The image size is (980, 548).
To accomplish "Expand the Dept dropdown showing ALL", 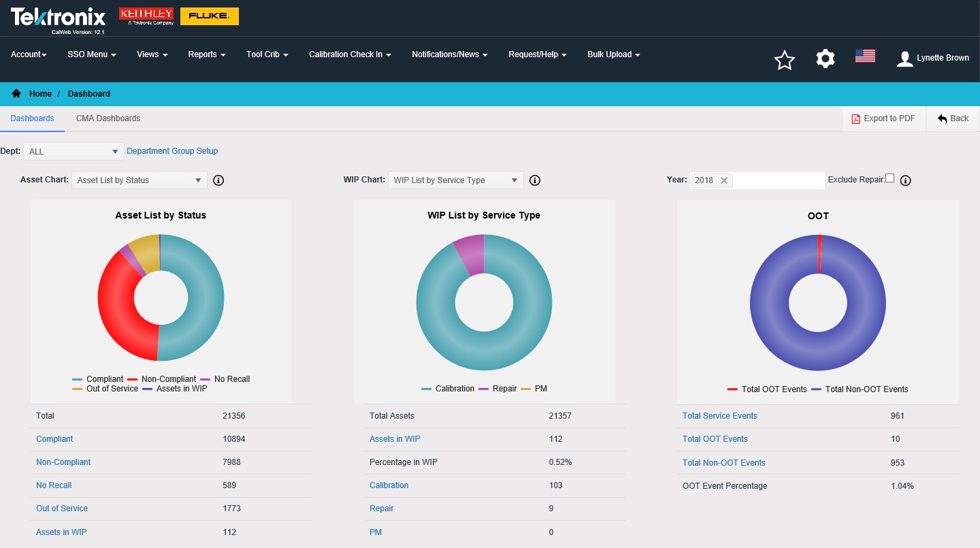I will (x=73, y=151).
